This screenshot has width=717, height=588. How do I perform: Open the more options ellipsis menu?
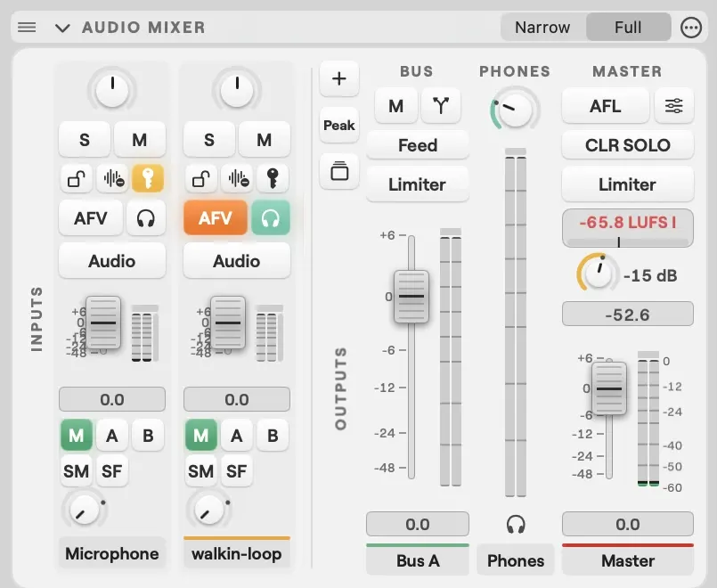pyautogui.click(x=691, y=28)
